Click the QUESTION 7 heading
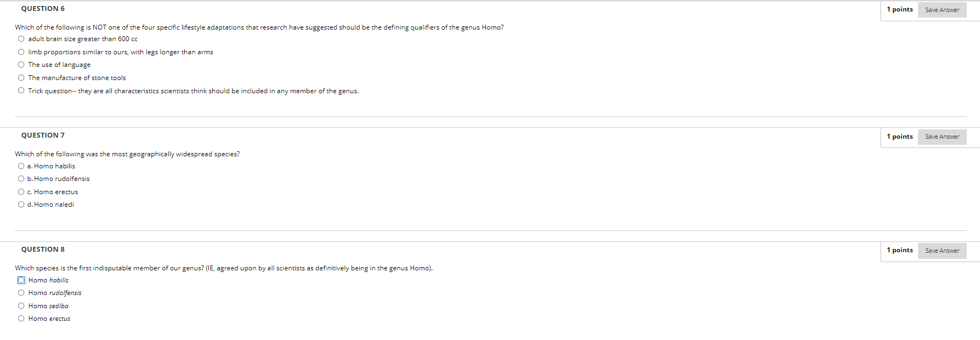980x340 pixels. point(43,135)
